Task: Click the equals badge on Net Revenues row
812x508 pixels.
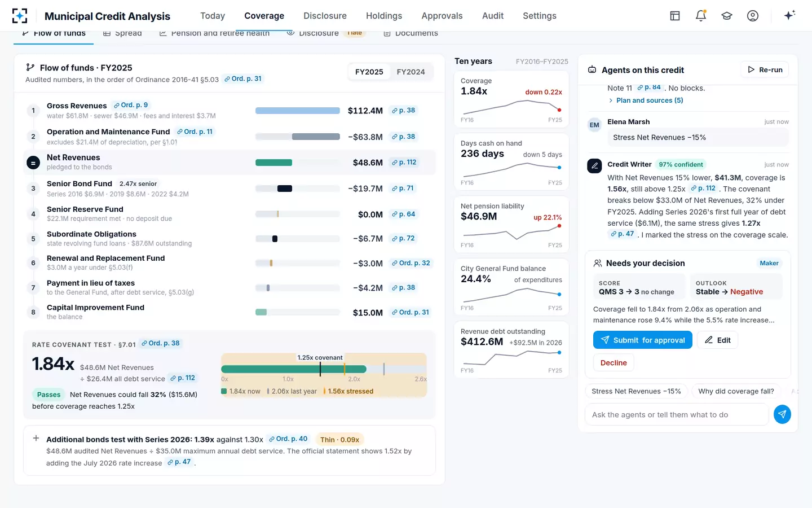Action: click(33, 163)
